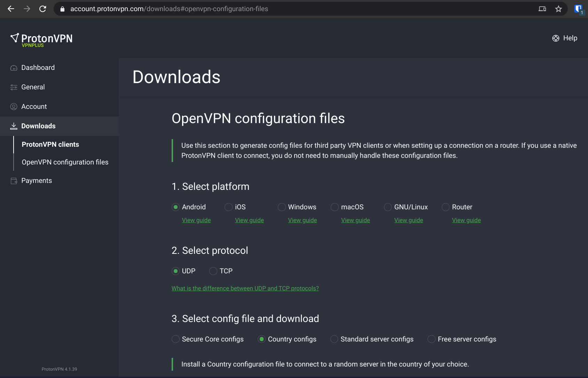
Task: Click '3. Select config file and download' heading
Action: tap(245, 319)
